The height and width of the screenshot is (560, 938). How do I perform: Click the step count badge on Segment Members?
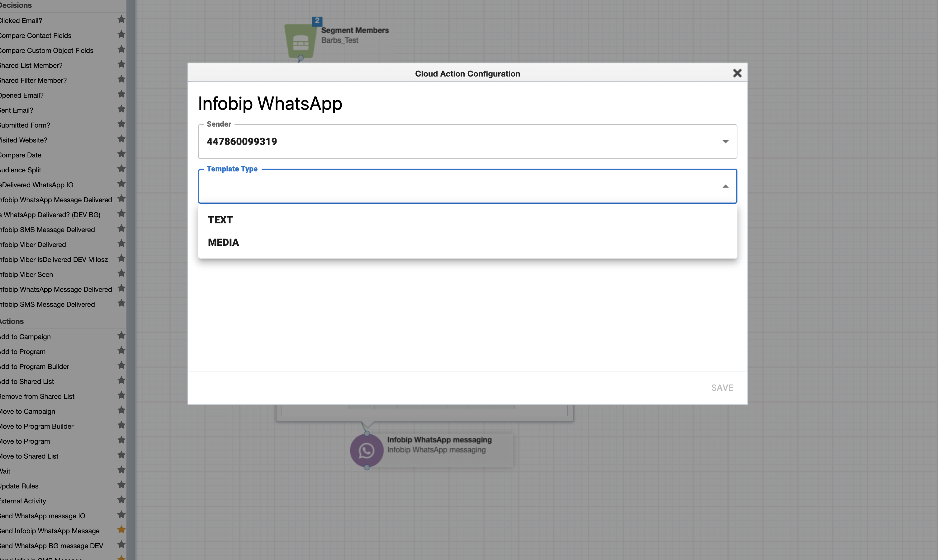pos(317,21)
